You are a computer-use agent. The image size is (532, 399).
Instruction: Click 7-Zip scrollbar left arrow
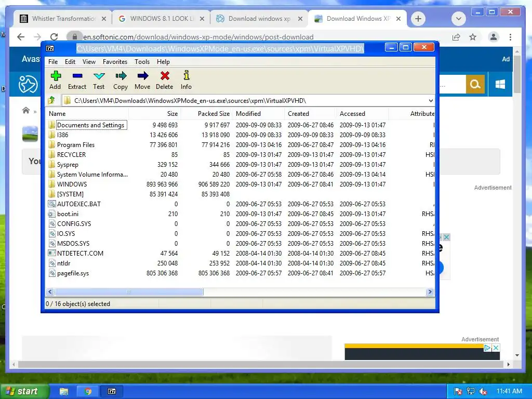(x=50, y=292)
